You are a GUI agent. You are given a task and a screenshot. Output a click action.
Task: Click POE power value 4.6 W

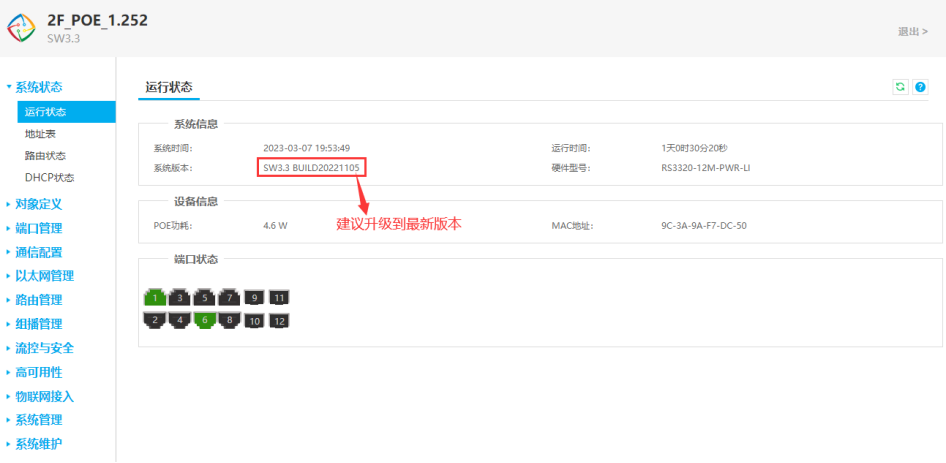[275, 226]
